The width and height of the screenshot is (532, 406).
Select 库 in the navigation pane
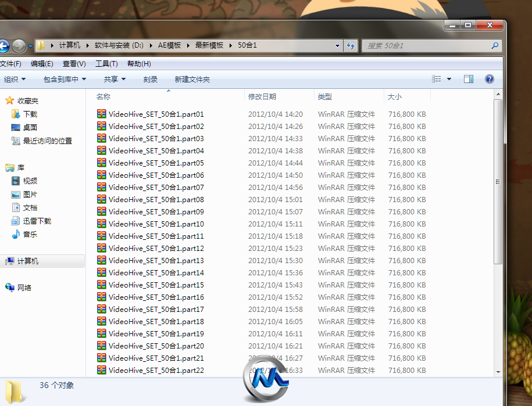click(21, 168)
